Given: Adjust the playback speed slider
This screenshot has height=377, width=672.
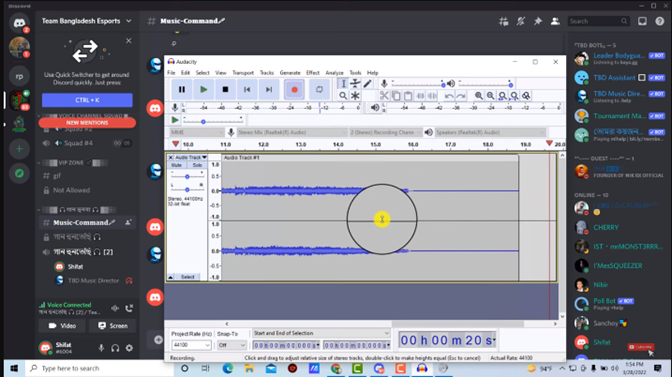Looking at the screenshot, I should (213, 121).
